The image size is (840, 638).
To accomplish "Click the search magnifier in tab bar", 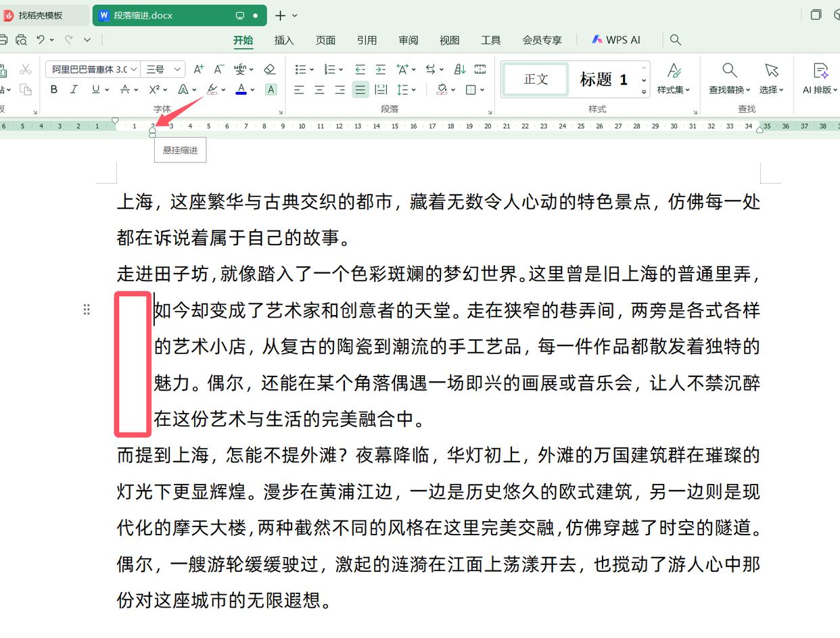I will coord(675,40).
